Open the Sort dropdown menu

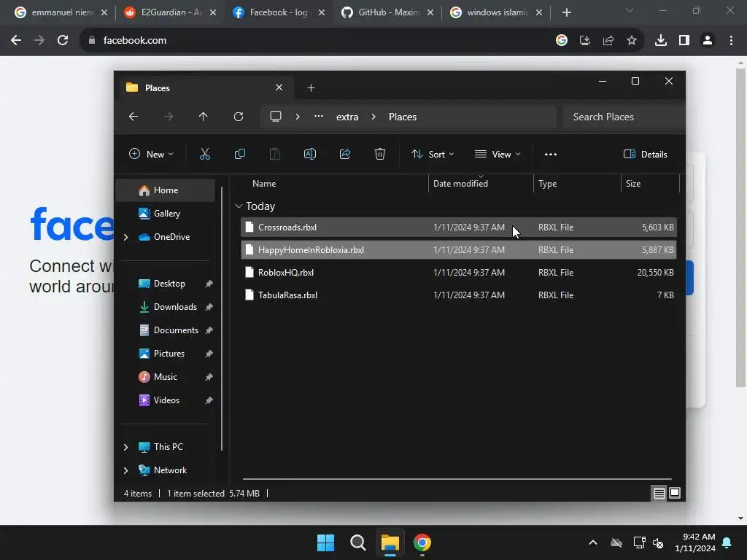tap(433, 155)
